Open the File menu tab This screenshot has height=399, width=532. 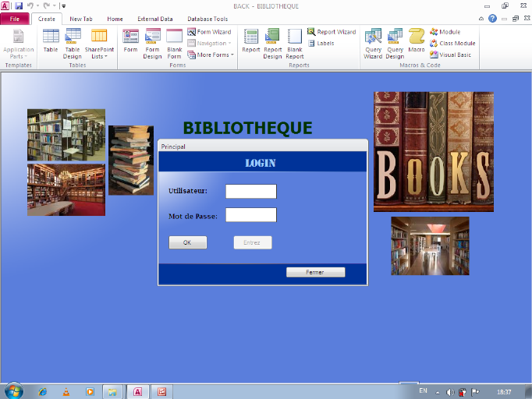[15, 19]
